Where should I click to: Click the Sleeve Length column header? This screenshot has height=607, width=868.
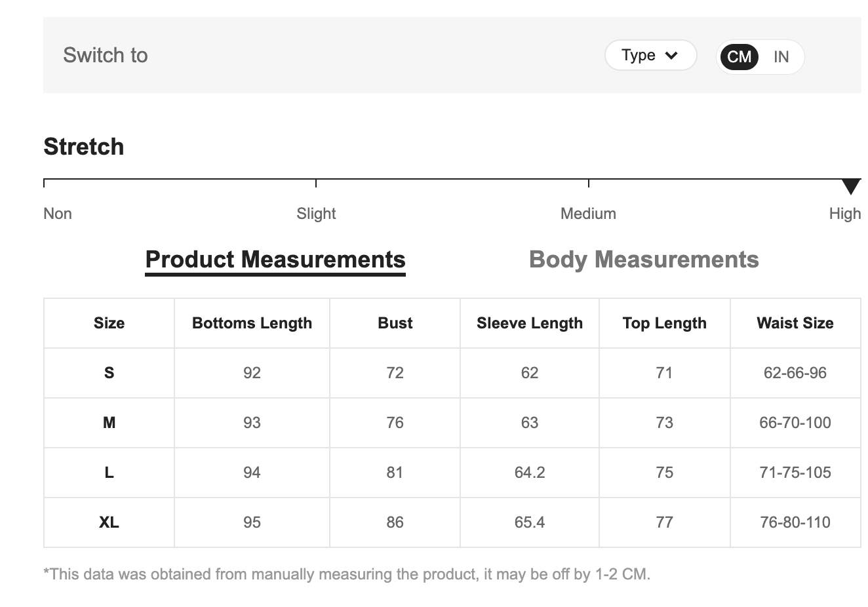pyautogui.click(x=529, y=323)
